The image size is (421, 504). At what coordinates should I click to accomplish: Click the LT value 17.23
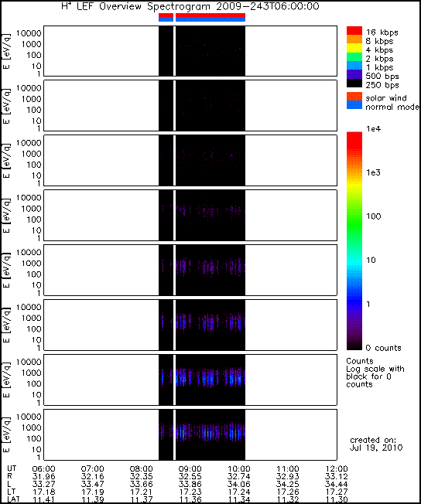(190, 492)
